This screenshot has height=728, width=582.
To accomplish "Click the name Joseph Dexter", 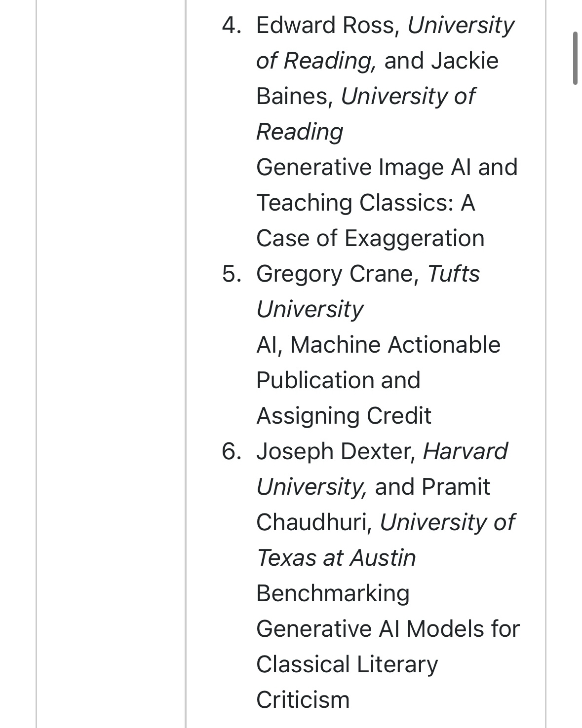I will pyautogui.click(x=335, y=451).
